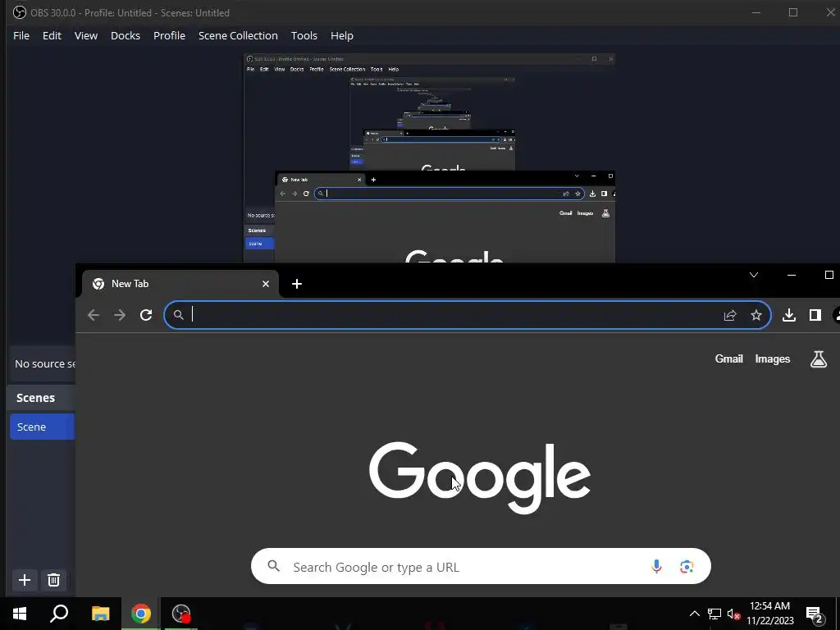Screen dimensions: 840x630
Task: Open Windows taskbar search
Action: click(x=59, y=614)
